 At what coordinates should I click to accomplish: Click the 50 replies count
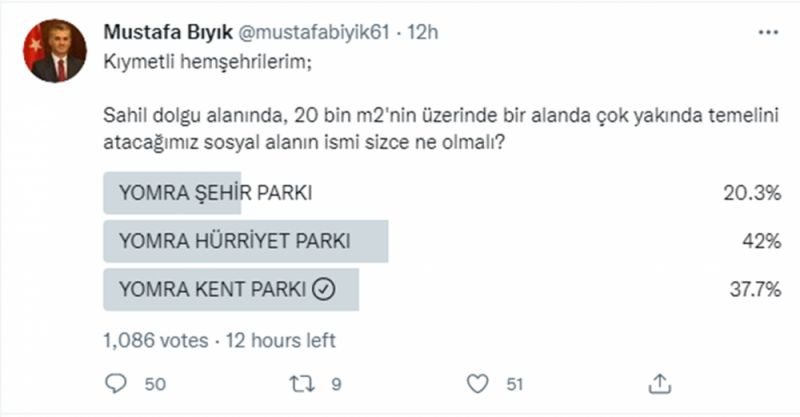click(156, 384)
